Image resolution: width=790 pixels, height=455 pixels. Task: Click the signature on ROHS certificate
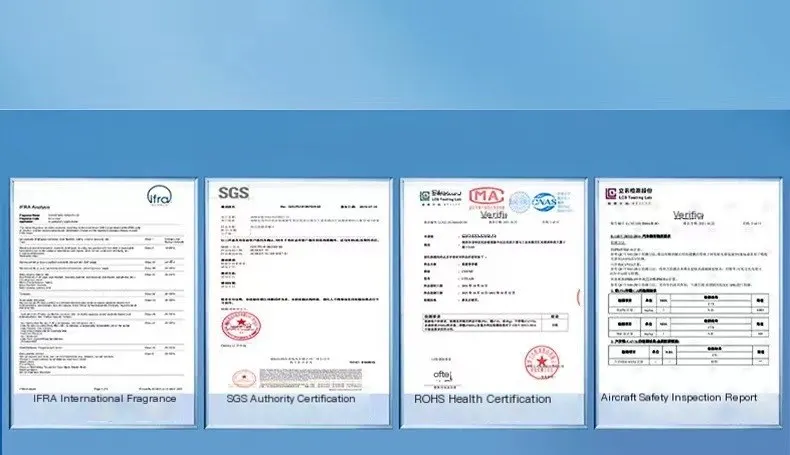[443, 375]
